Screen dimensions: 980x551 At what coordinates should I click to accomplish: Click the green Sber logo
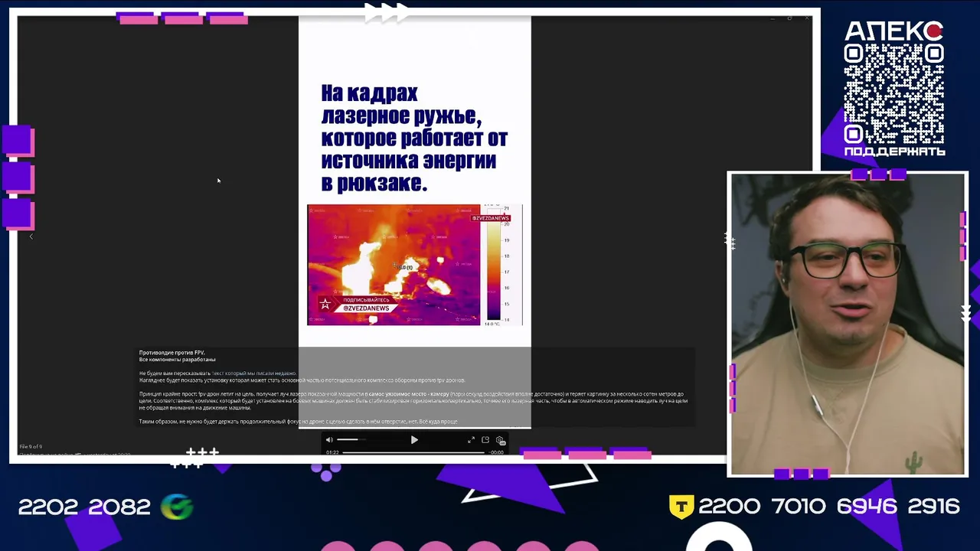click(x=177, y=507)
